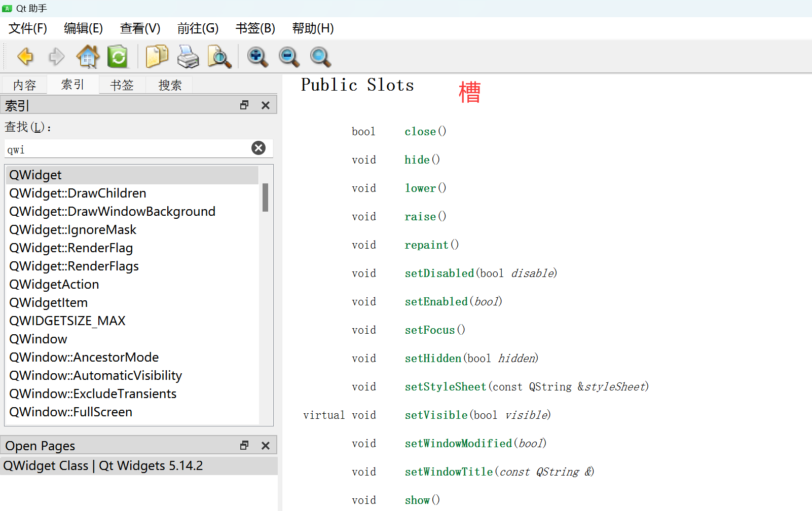Clear the index search field text
This screenshot has height=511, width=812.
tap(259, 148)
